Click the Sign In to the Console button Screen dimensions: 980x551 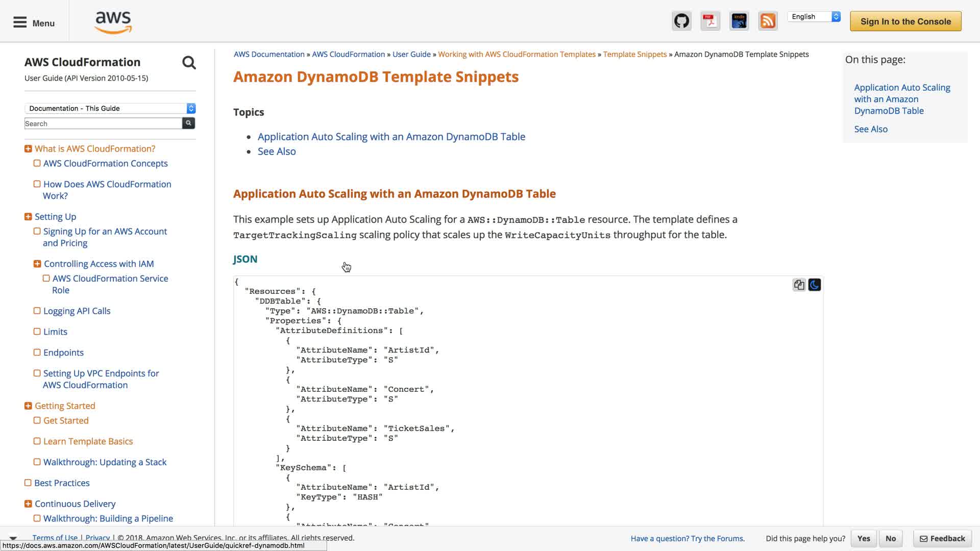(x=905, y=21)
